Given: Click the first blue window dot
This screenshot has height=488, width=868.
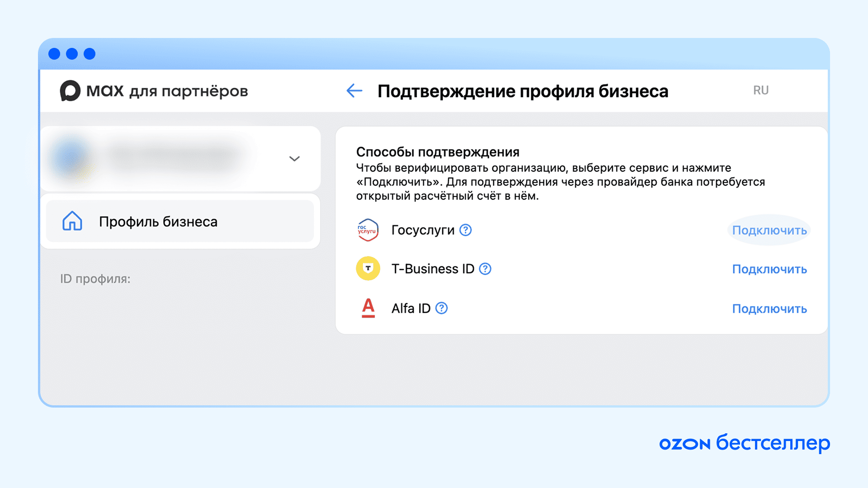Looking at the screenshot, I should tap(54, 54).
